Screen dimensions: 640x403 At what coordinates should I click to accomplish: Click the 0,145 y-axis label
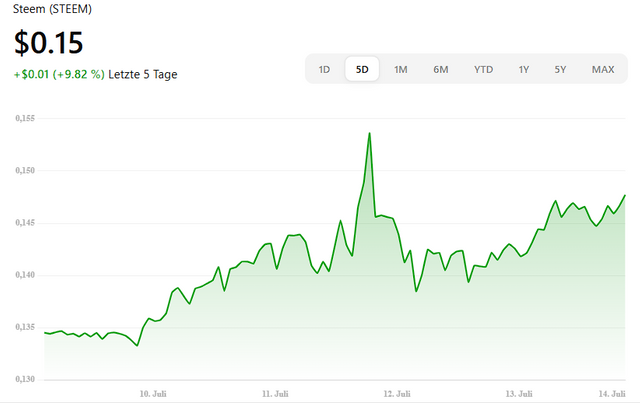coord(25,223)
